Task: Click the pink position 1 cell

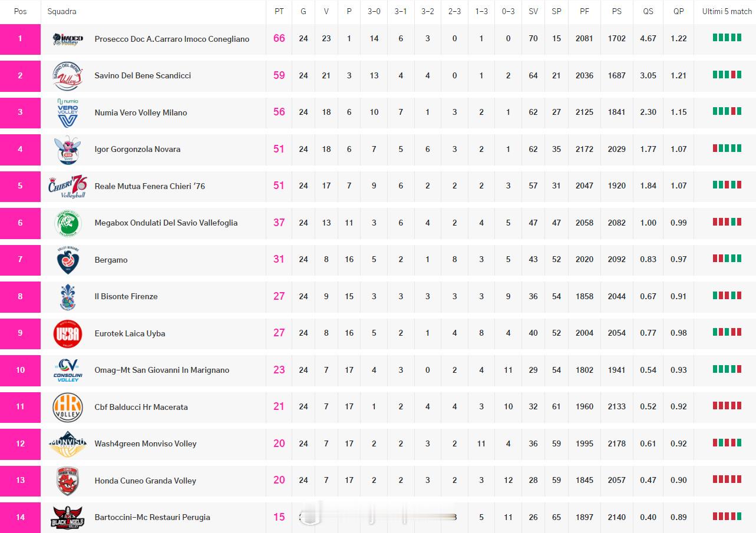Action: pyautogui.click(x=20, y=39)
